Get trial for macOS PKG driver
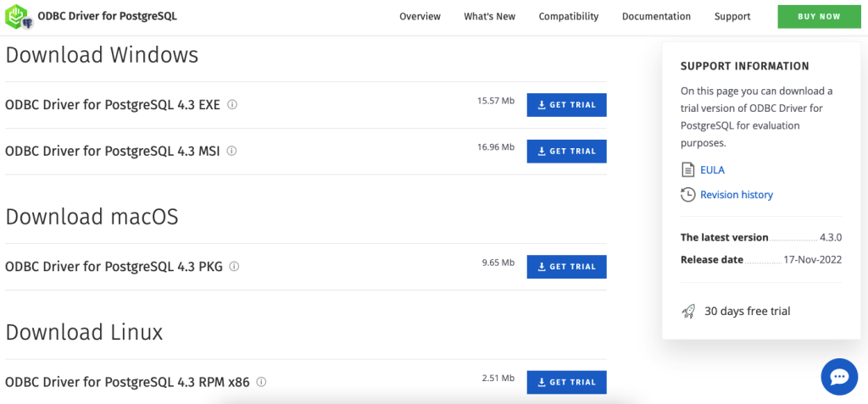868x404 pixels. [x=566, y=267]
